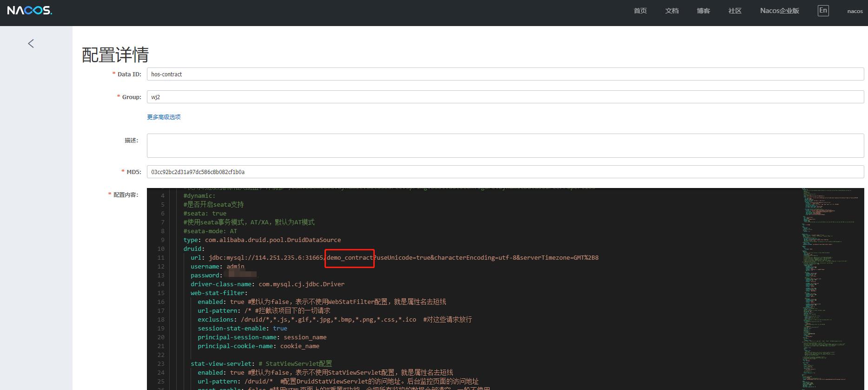Open the 文档 menu item
Image resolution: width=868 pixels, height=390 pixels.
(672, 11)
